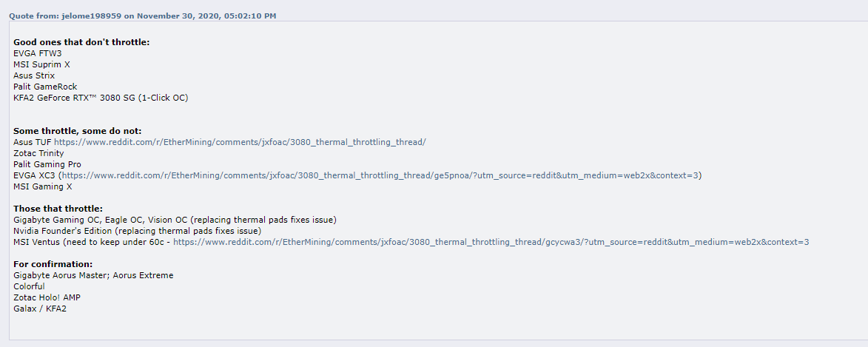Click the 'Palit Gaming Pro' line
This screenshot has height=347, width=868.
tap(47, 164)
